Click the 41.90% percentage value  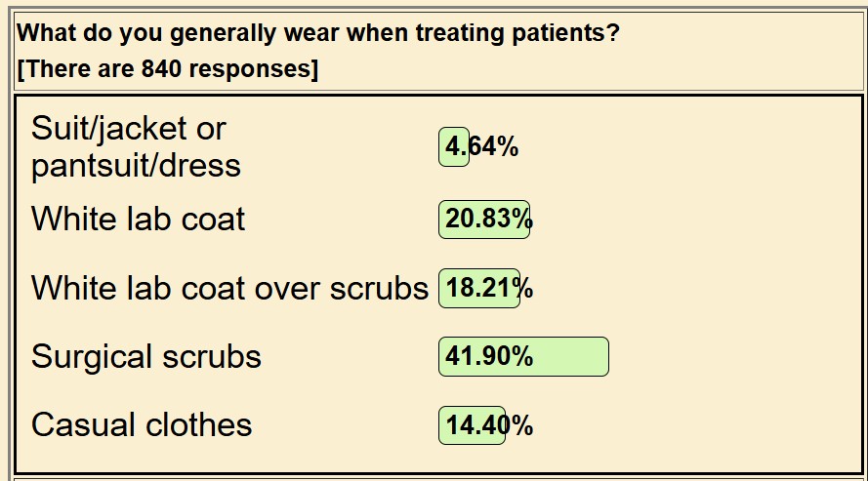coord(489,357)
